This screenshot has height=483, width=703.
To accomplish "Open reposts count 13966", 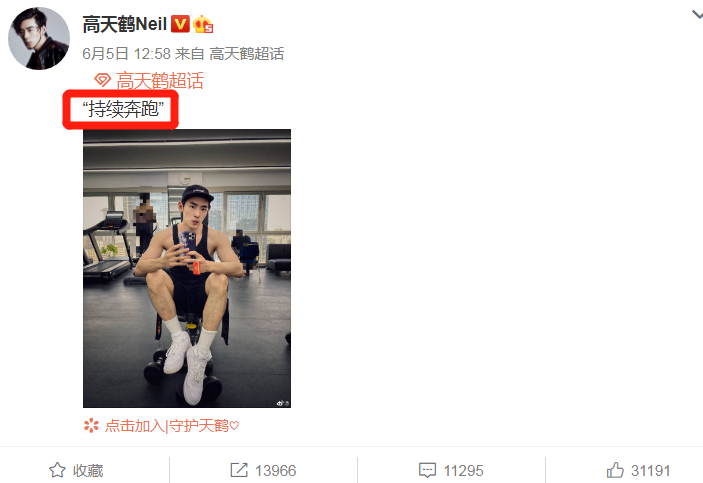I will [275, 470].
